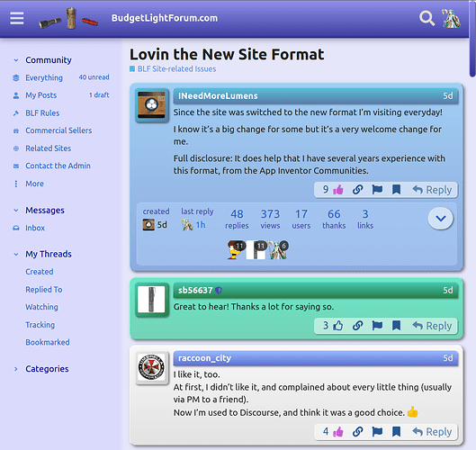This screenshot has height=450, width=476.
Task: Open More sidebar options
Action: (x=29, y=184)
